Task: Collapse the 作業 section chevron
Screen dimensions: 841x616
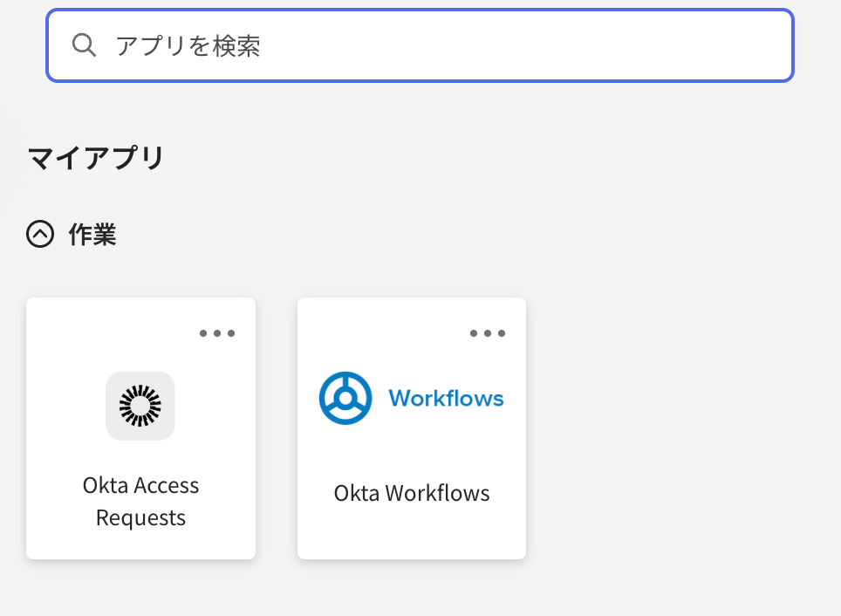Action: [40, 234]
